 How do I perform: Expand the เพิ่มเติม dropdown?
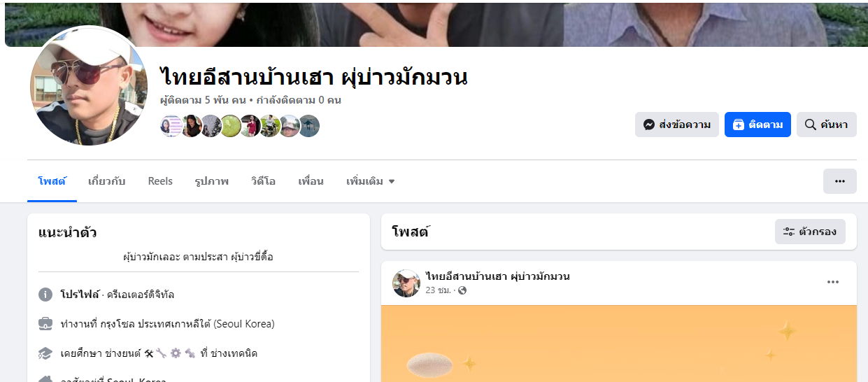pyautogui.click(x=371, y=181)
